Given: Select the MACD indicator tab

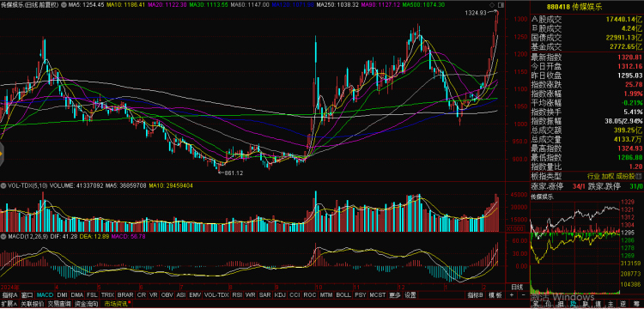Looking at the screenshot, I should tap(45, 294).
